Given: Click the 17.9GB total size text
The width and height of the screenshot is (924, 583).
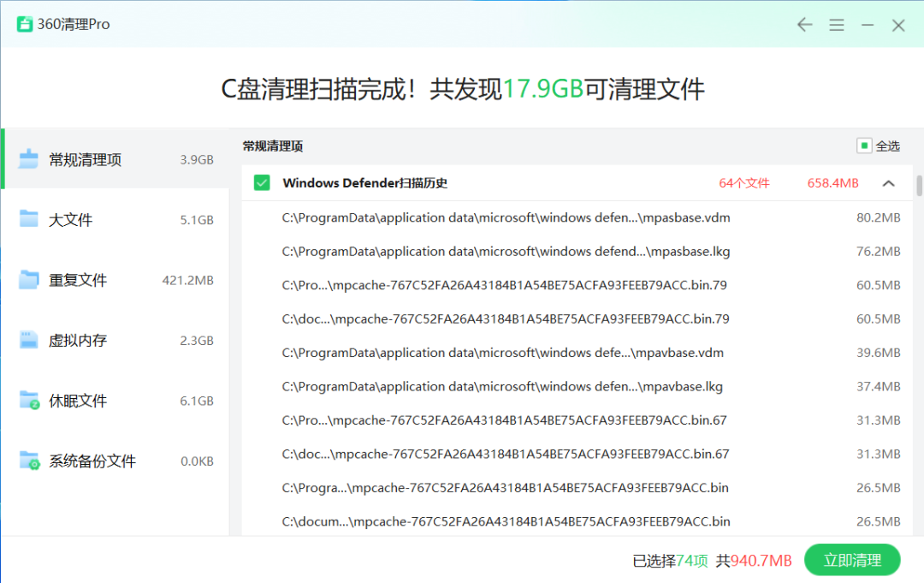Looking at the screenshot, I should pos(542,89).
